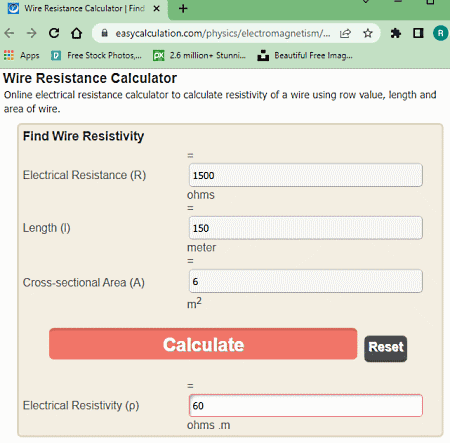Viewport: 450px width, 443px height.
Task: Open the extensions puzzle icon
Action: click(396, 33)
